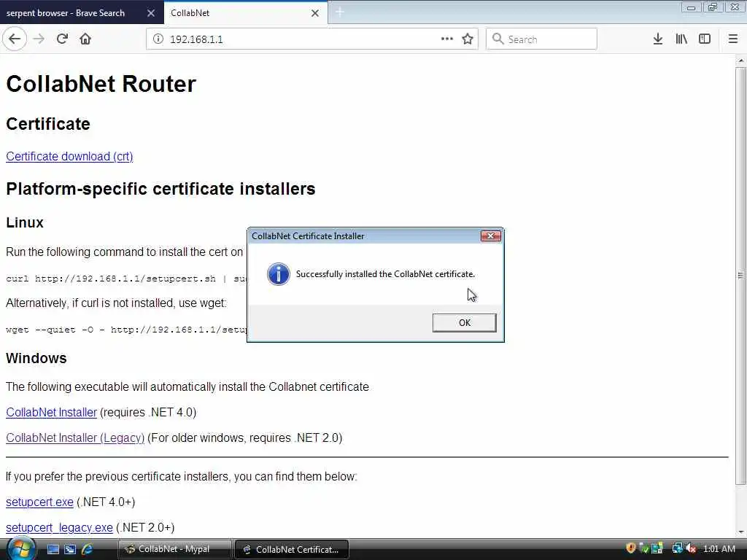747x560 pixels.
Task: Open the muted volume tray icon
Action: click(692, 548)
